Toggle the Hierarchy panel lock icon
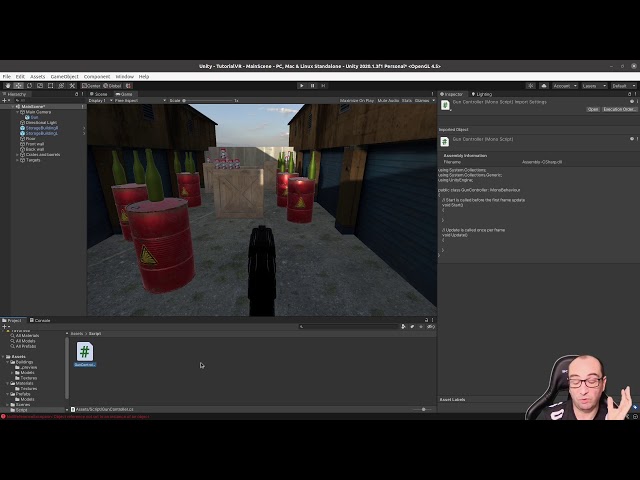This screenshot has width=640, height=480. tap(76, 94)
